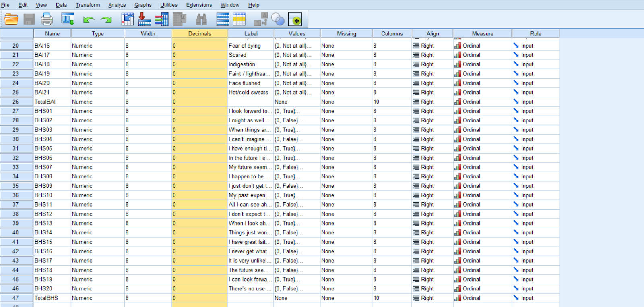The image size is (644, 307).
Task: Click the variable name cell TotalBHS
Action: (52, 298)
